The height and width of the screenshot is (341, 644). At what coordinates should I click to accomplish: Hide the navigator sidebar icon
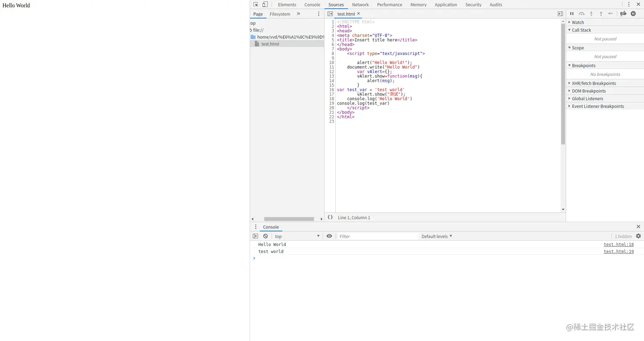coord(330,14)
